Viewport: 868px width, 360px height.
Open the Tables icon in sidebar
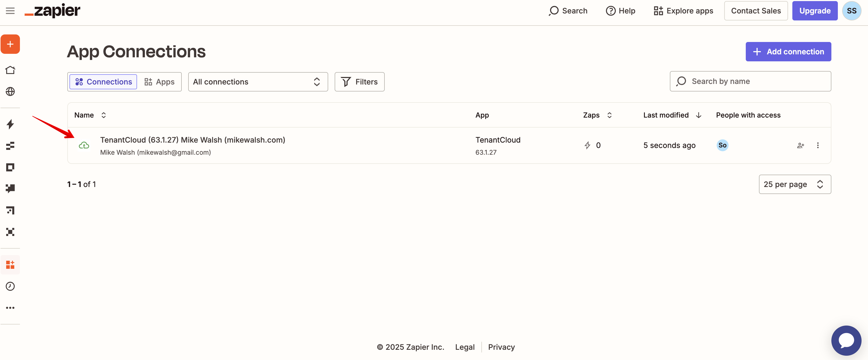click(10, 146)
